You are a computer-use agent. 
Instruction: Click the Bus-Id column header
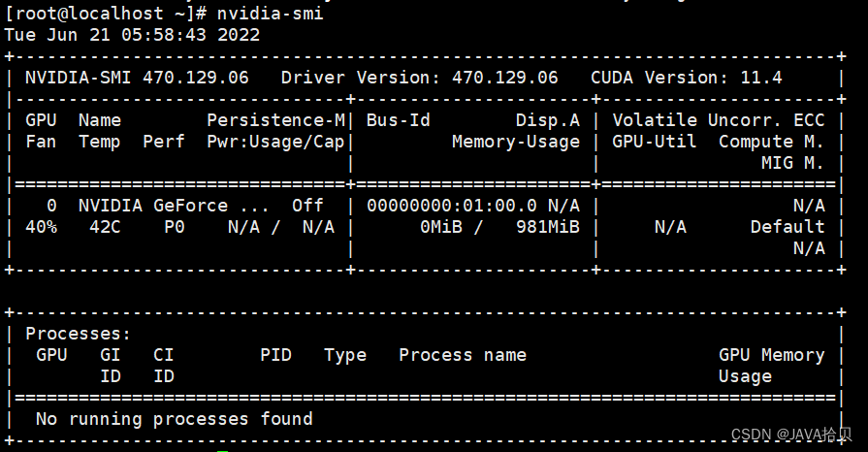[398, 120]
